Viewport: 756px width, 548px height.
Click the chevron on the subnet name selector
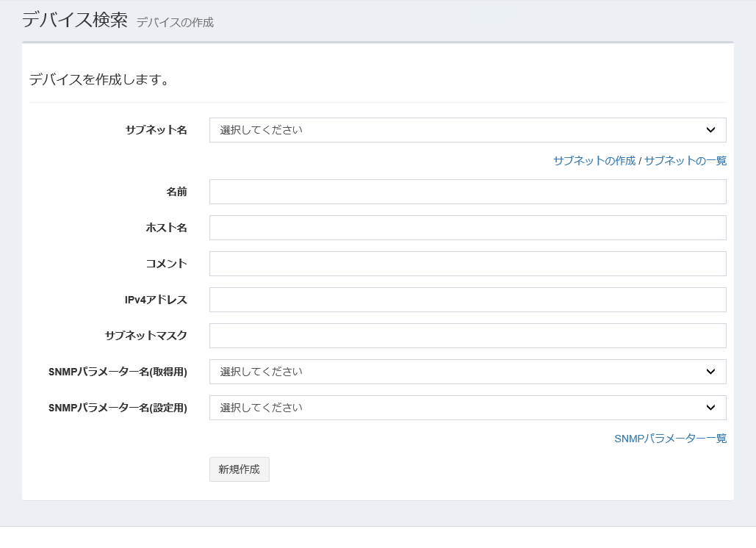[710, 130]
